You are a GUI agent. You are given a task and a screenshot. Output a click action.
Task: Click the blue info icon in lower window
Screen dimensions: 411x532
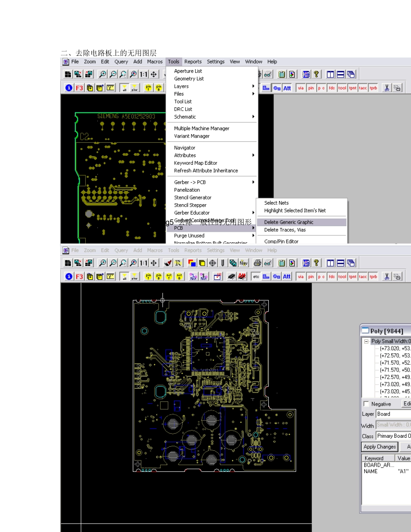(x=69, y=276)
